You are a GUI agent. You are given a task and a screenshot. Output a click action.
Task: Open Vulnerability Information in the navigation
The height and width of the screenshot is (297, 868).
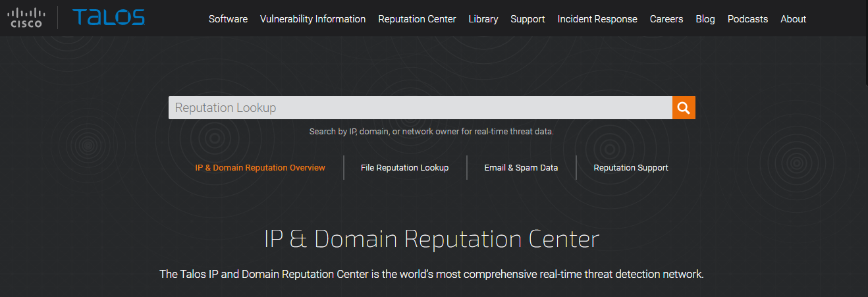[x=313, y=19]
